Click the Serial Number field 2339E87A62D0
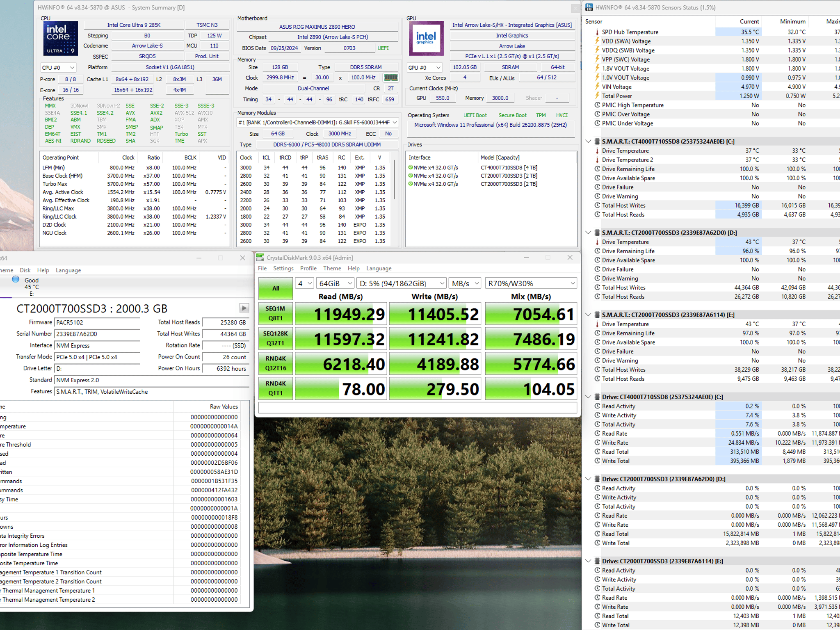 97,334
